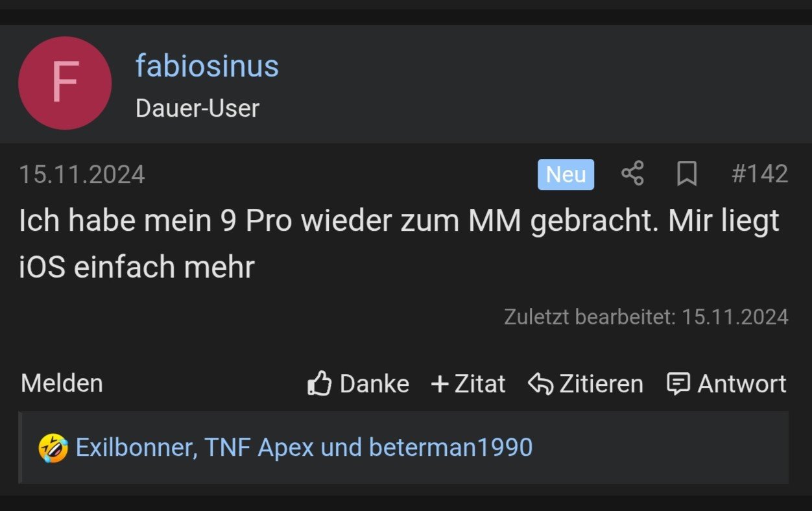
Task: Open fabiosinus user profile link
Action: coord(207,66)
